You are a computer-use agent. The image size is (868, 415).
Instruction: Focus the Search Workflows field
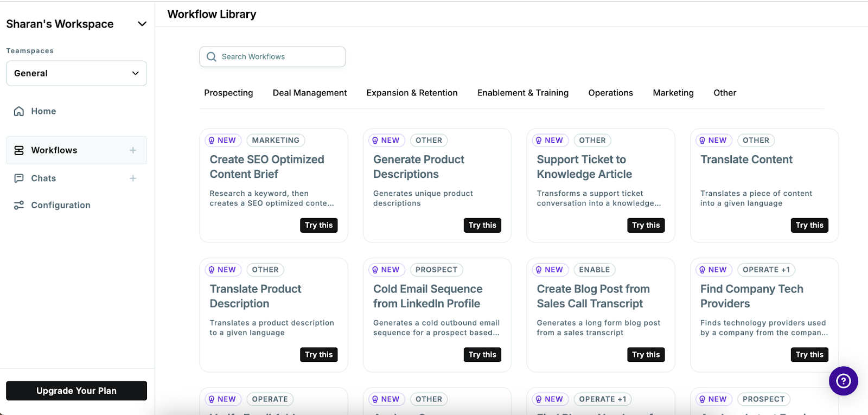[272, 57]
